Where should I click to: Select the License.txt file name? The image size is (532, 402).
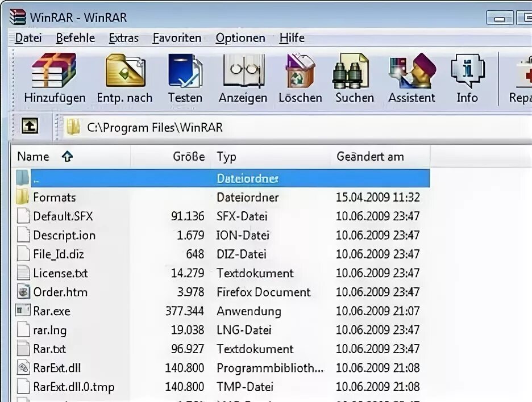coord(60,273)
